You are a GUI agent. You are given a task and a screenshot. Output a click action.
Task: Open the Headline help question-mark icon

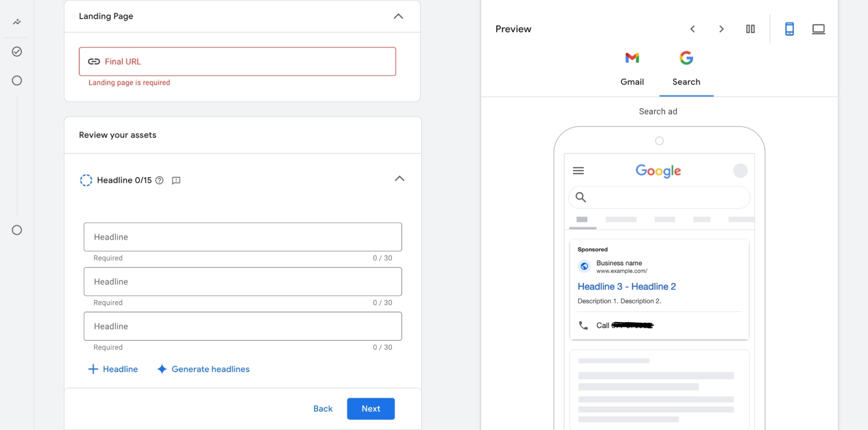[x=159, y=180]
